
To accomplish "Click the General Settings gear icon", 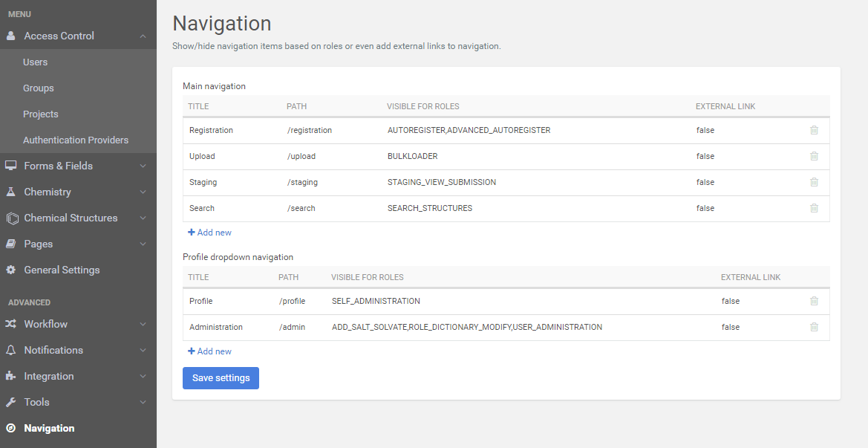I will click(10, 270).
